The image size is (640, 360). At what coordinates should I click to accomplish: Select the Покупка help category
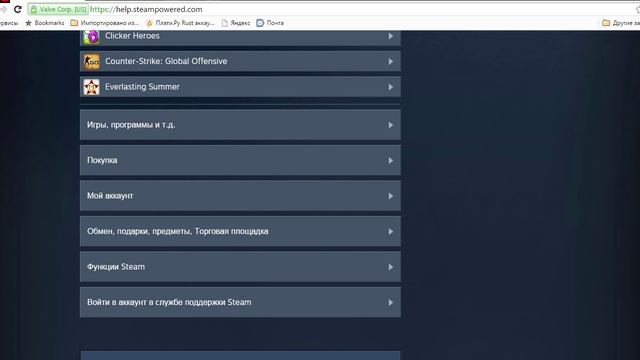[x=240, y=160]
